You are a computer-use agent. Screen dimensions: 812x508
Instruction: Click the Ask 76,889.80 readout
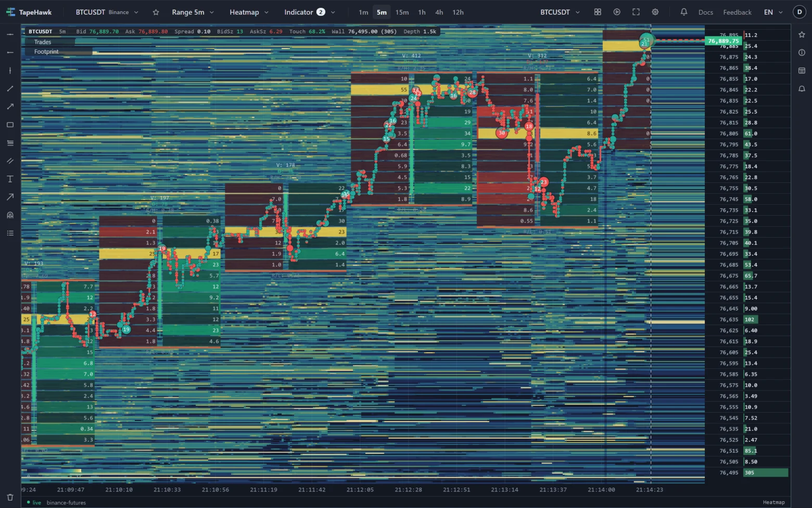[146, 31]
